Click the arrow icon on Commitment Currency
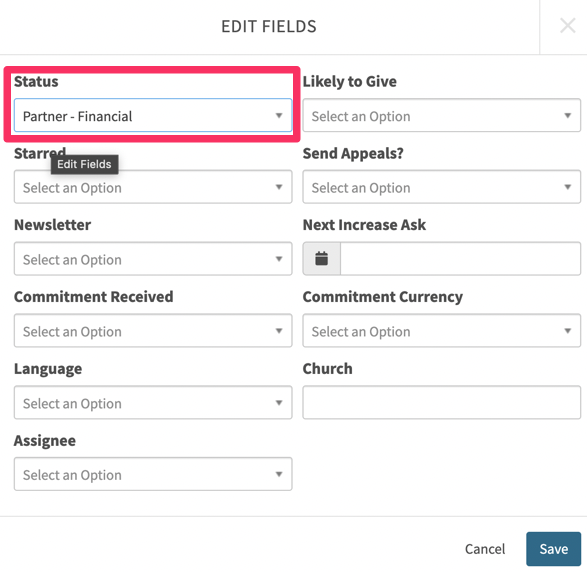The image size is (587, 572). pyautogui.click(x=568, y=331)
